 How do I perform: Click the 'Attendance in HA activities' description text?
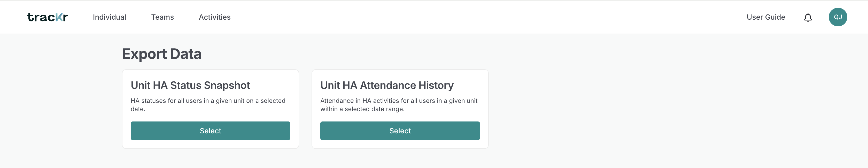pyautogui.click(x=399, y=105)
